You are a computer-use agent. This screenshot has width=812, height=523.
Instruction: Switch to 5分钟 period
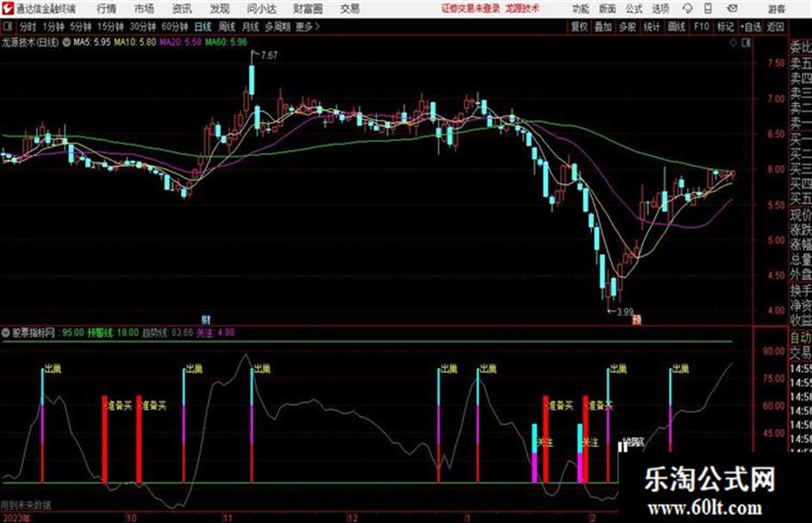pos(80,27)
